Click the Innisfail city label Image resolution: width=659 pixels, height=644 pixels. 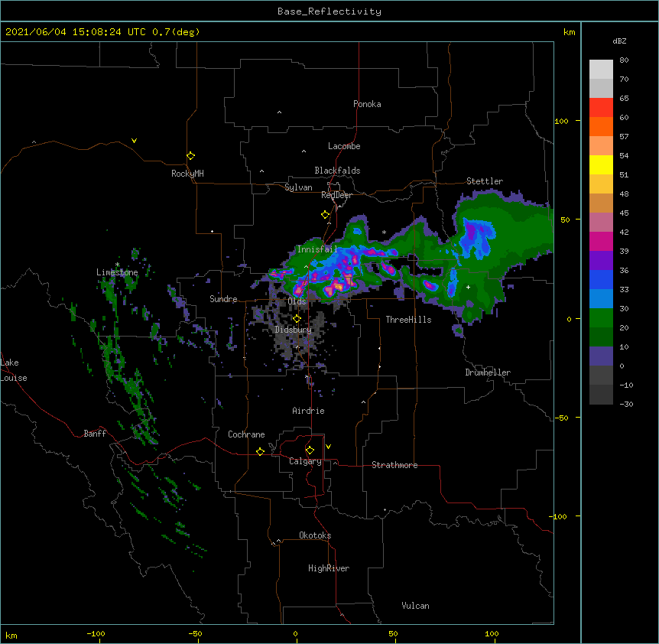pyautogui.click(x=317, y=249)
